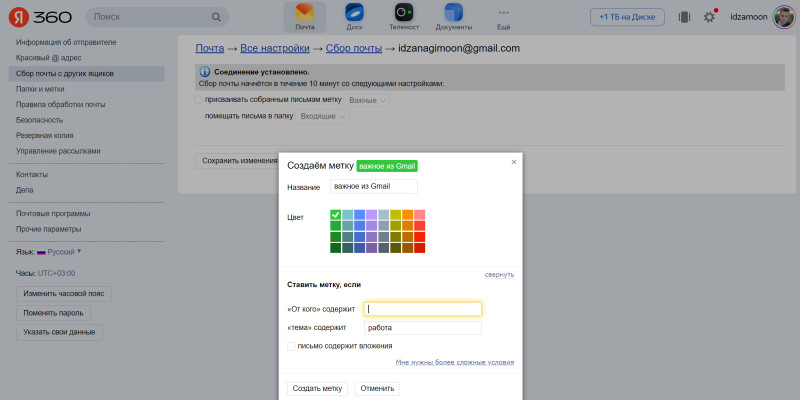Click the idzamoon profile avatar
Image resolution: width=800 pixels, height=400 pixels.
tap(783, 17)
